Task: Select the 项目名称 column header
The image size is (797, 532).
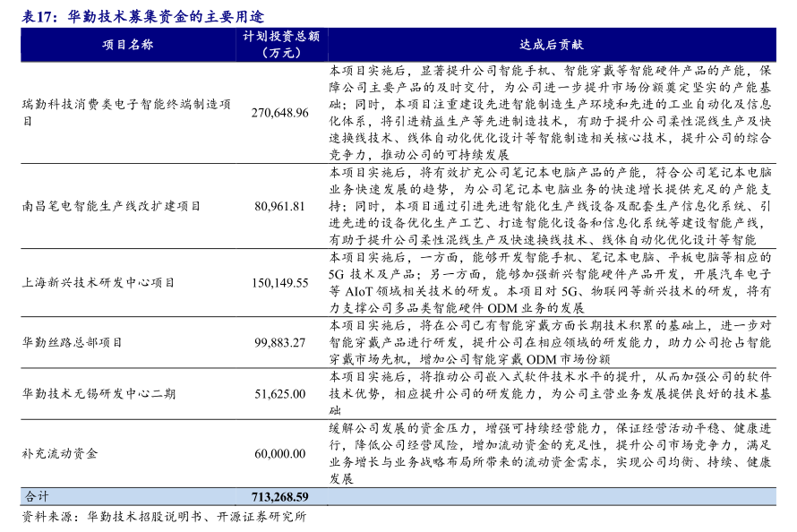Action: coord(128,44)
